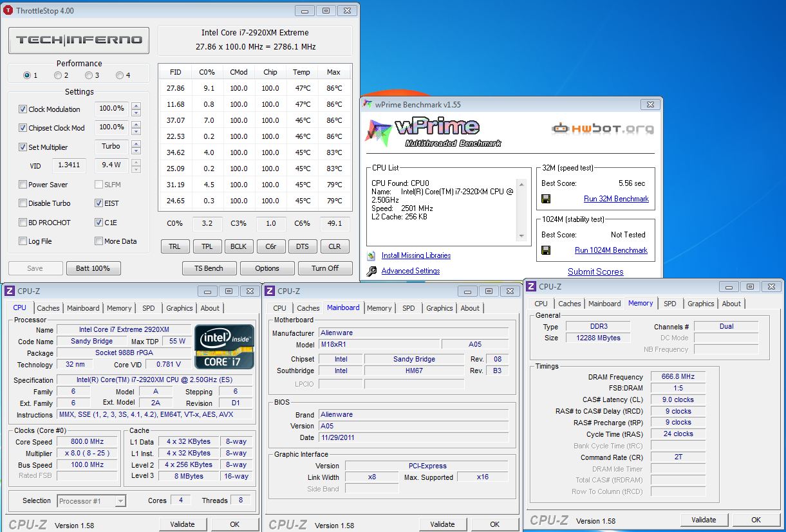Image resolution: width=786 pixels, height=532 pixels.
Task: Raise Chipset Clock Mod using up arrow
Action: [x=136, y=124]
